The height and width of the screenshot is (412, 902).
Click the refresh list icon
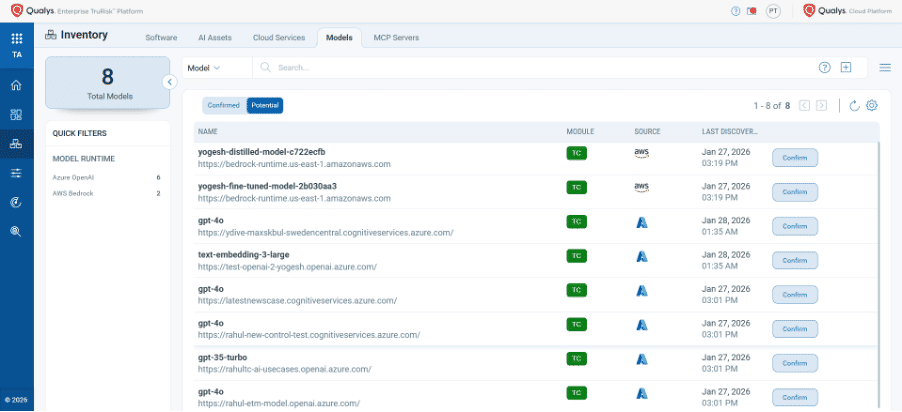point(854,106)
